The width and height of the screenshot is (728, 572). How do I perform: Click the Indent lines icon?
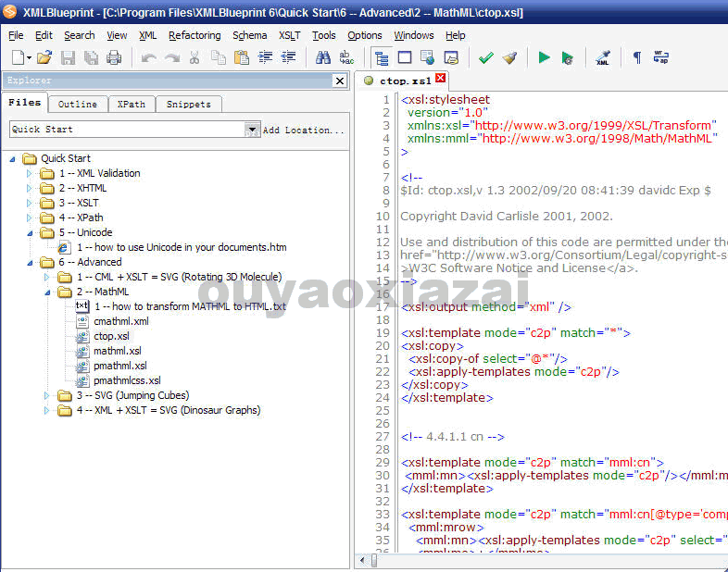point(265,57)
